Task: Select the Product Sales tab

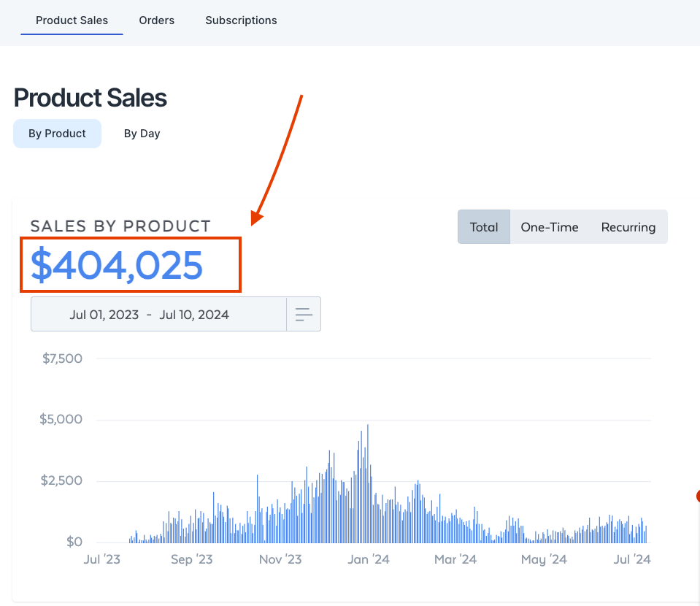Action: [72, 20]
